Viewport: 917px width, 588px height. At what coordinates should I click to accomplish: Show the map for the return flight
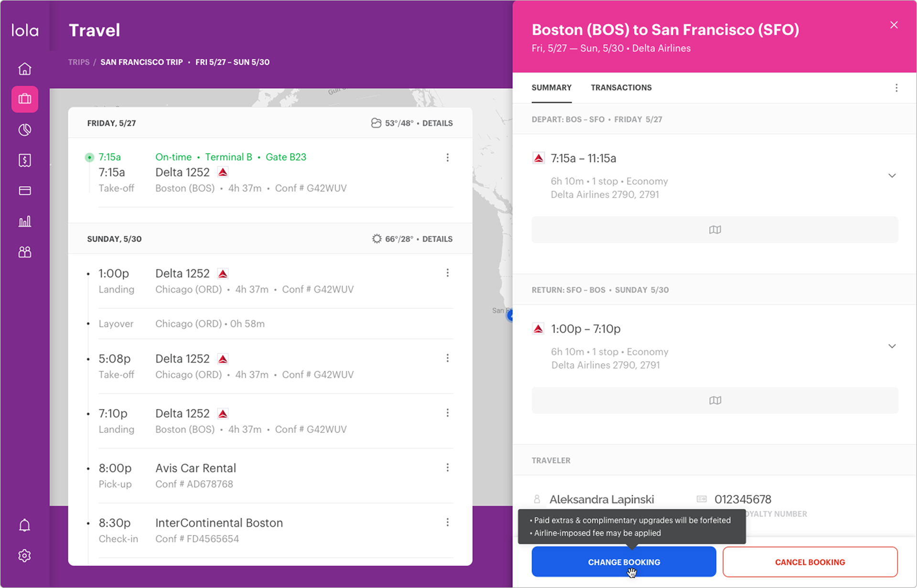714,400
